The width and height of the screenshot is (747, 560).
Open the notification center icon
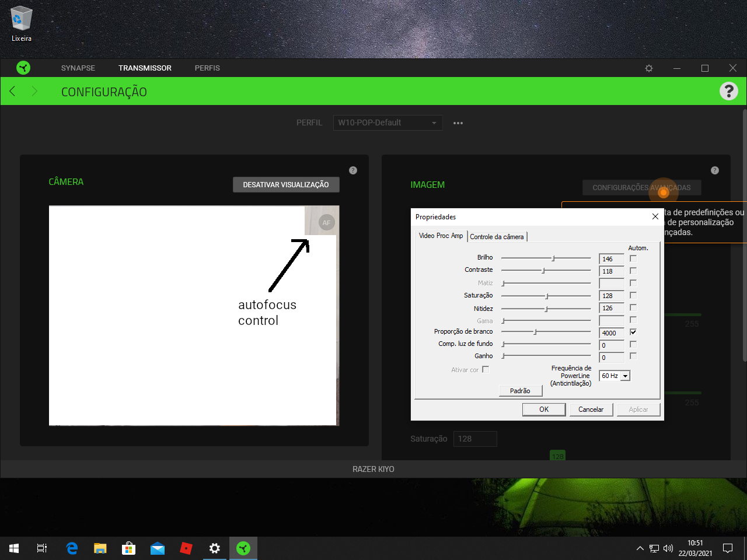[728, 548]
